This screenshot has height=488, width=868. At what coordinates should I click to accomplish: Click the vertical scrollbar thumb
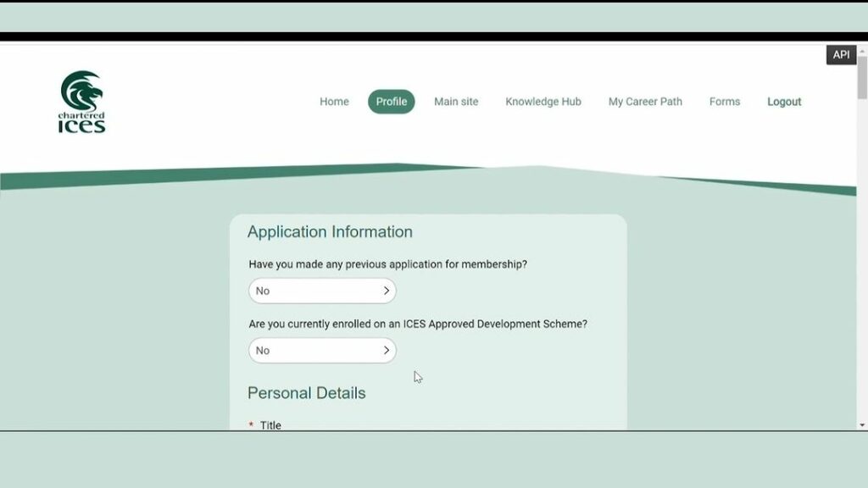[x=862, y=76]
